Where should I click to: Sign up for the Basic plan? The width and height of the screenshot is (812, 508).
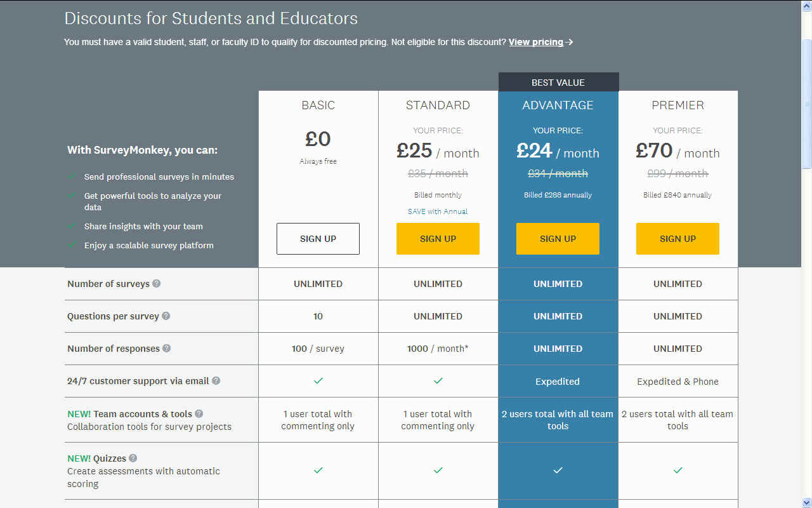(318, 239)
